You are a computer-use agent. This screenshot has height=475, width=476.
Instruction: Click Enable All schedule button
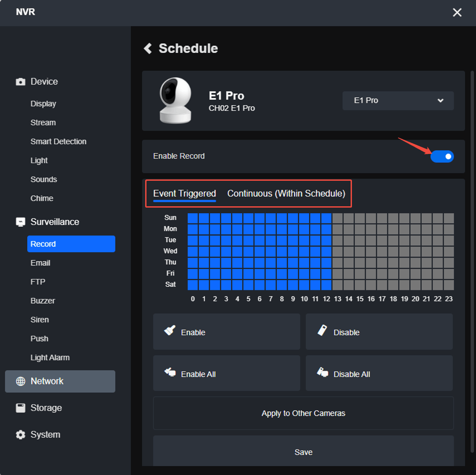(x=227, y=373)
